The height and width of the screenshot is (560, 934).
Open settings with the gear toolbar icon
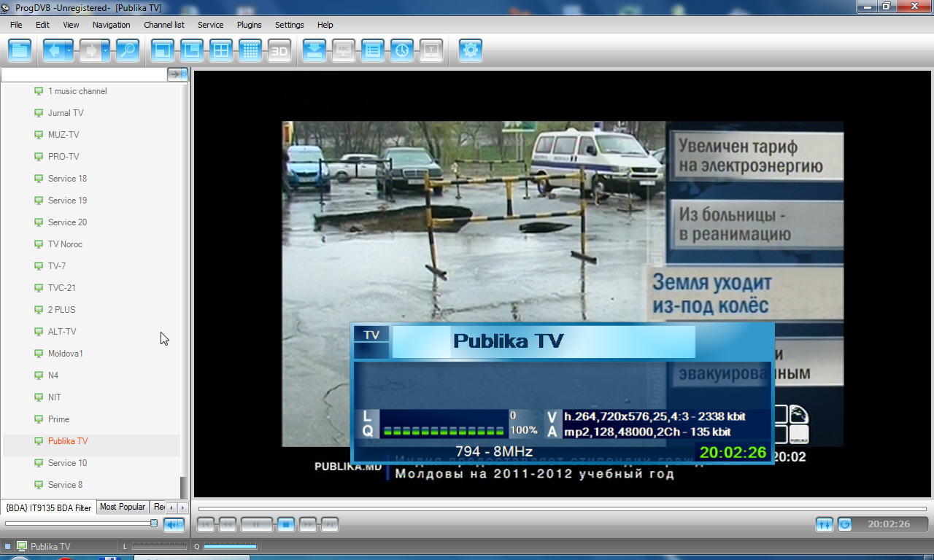(471, 50)
